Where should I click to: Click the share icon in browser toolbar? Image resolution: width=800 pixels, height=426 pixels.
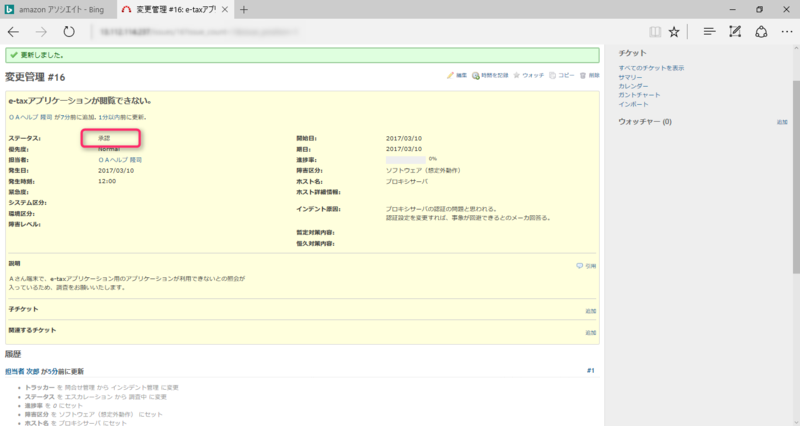(761, 32)
